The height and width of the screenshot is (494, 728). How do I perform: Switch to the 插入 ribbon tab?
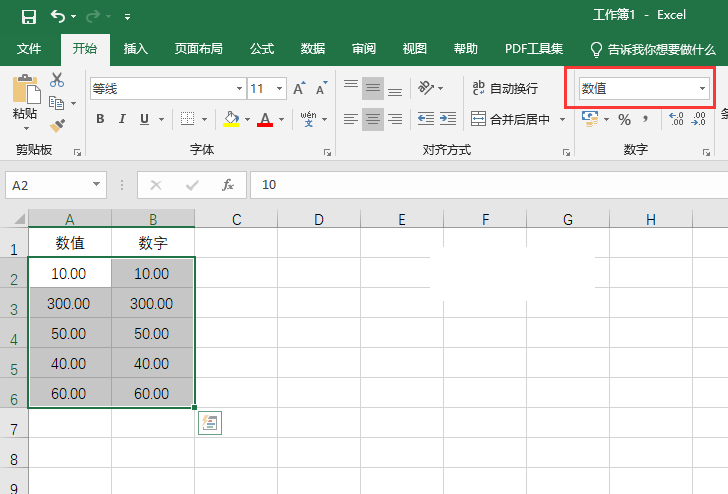tap(136, 49)
